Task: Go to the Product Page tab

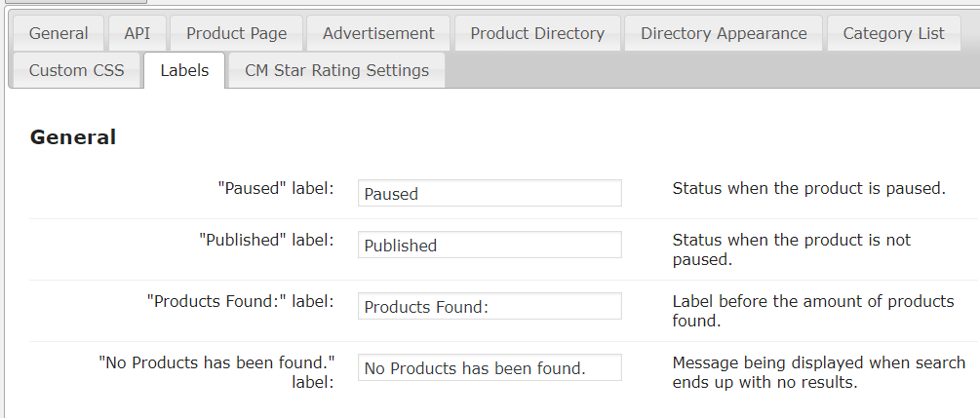Action: tap(237, 33)
